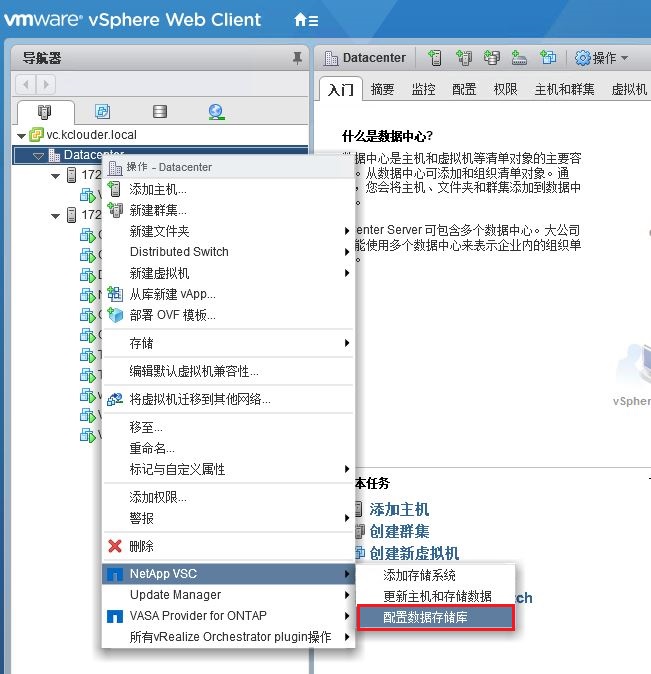Select 添加存储系统 in NetApp submenu
This screenshot has width=651, height=674.
pos(436,575)
